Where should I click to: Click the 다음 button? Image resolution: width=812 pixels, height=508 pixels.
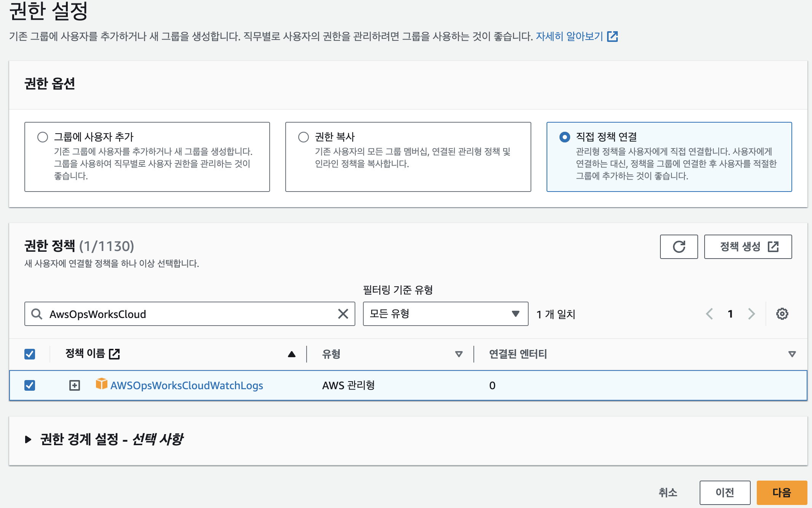pos(782,492)
